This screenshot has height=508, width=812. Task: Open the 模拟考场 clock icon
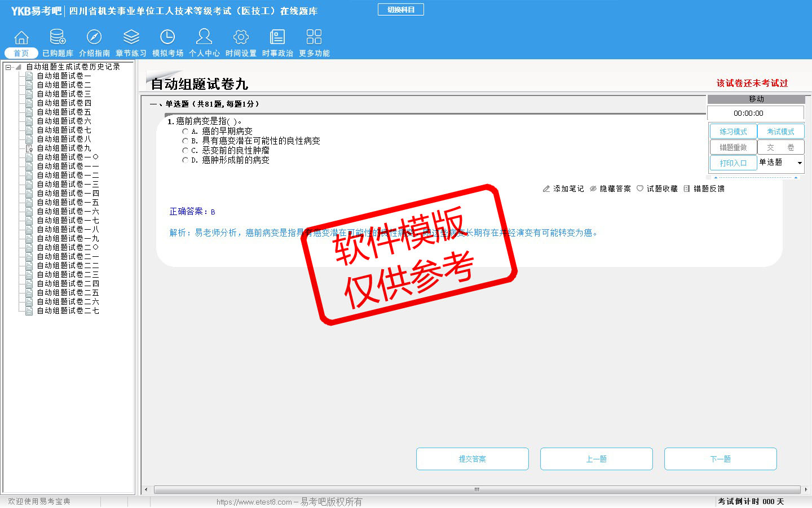tap(167, 37)
